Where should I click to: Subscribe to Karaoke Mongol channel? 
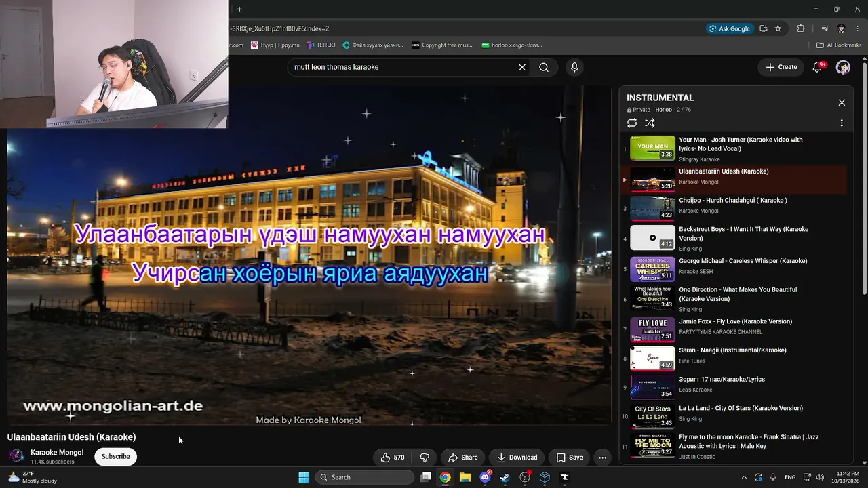point(115,456)
